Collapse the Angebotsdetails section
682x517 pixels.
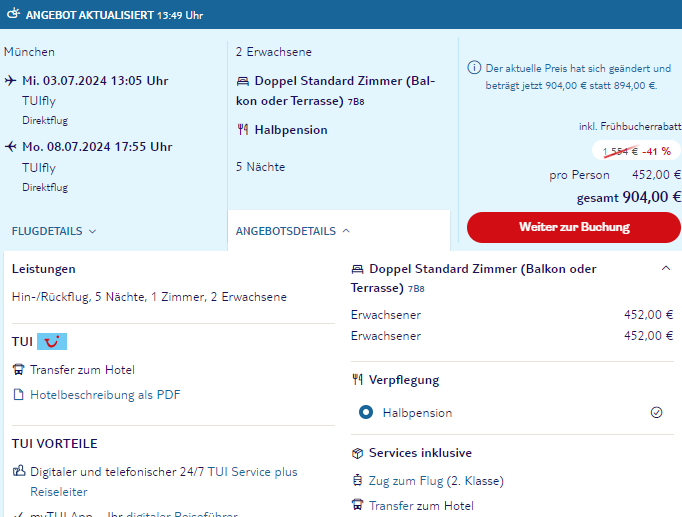(292, 231)
